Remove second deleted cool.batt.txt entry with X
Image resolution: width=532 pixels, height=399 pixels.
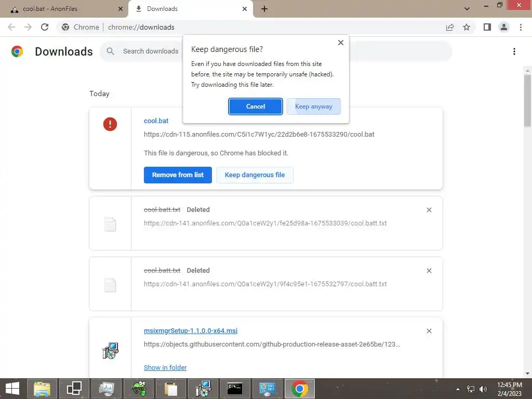[x=429, y=271]
